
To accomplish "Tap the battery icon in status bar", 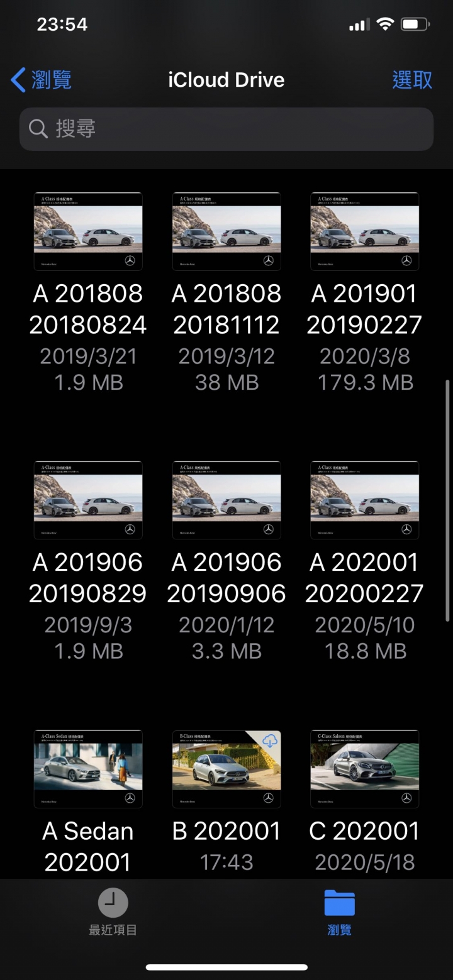I will pyautogui.click(x=415, y=25).
